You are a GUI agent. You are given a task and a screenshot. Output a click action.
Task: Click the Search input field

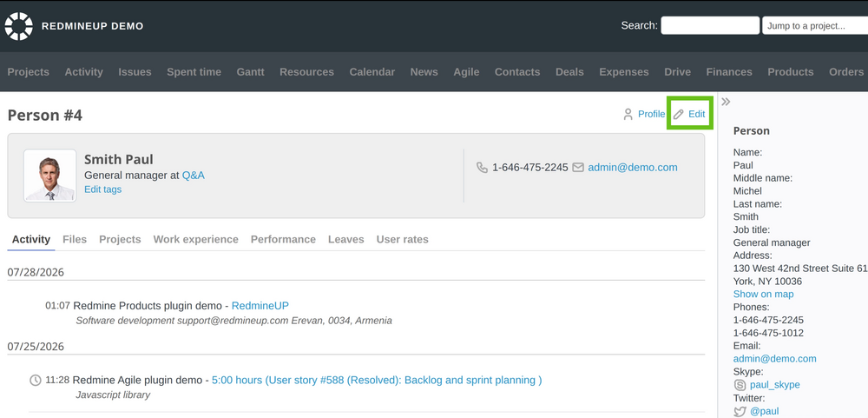point(710,25)
